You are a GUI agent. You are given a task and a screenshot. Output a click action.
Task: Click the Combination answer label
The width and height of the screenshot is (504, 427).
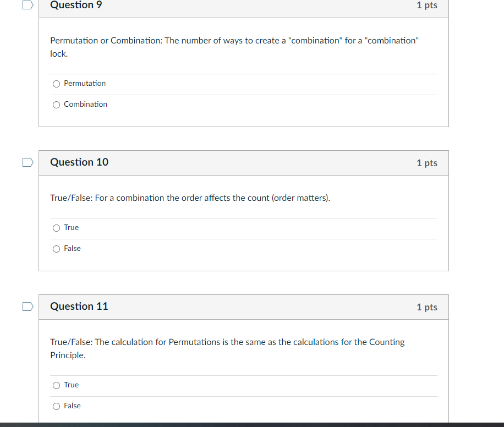86,104
